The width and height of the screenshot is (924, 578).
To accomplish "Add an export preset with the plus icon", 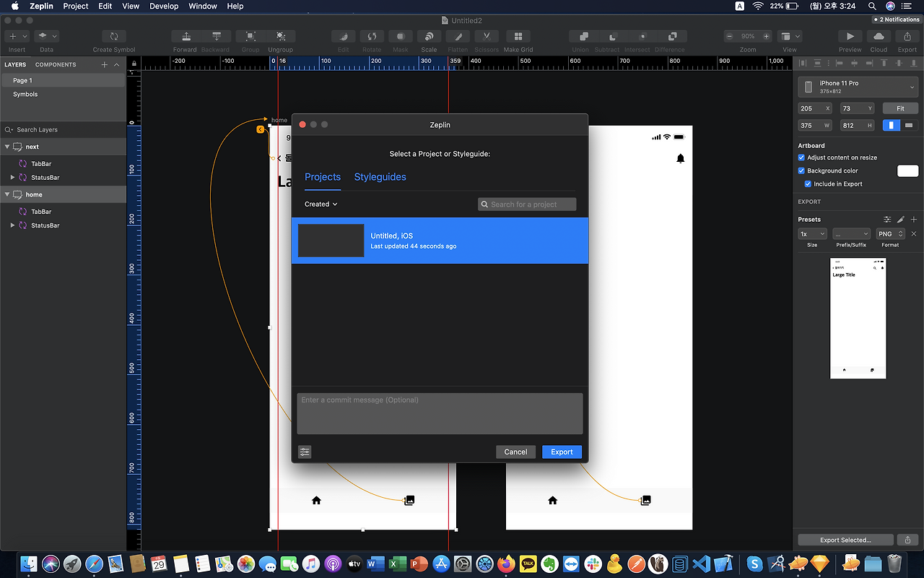I will (x=914, y=220).
